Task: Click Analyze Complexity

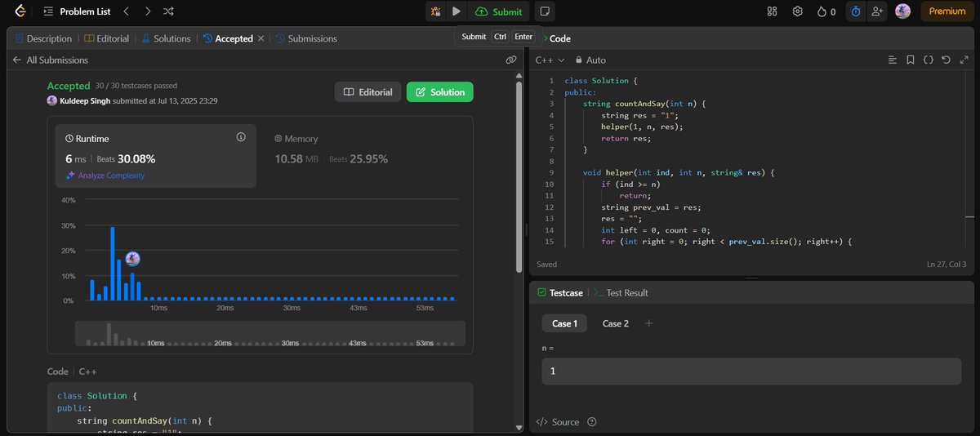Action: point(105,176)
